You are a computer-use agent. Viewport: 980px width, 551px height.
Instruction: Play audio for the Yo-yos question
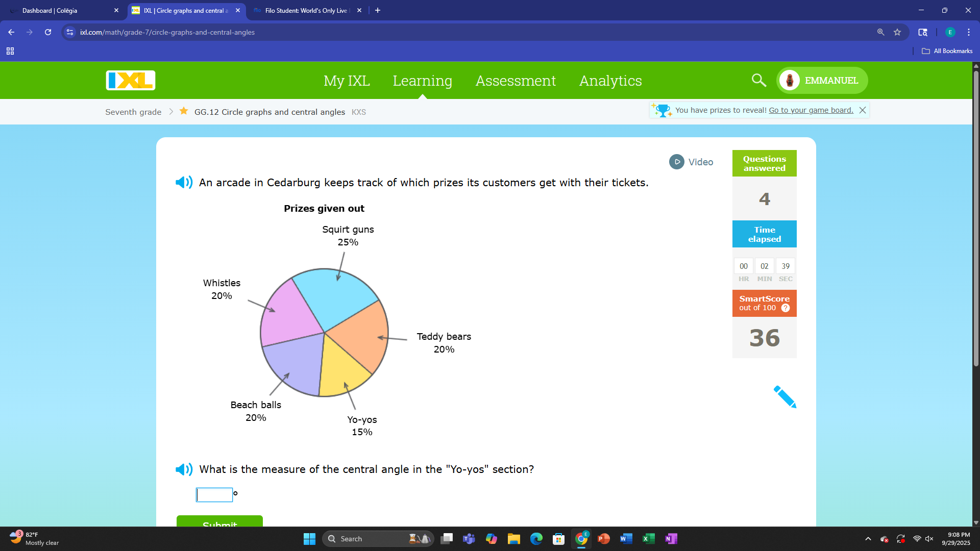[x=184, y=469]
